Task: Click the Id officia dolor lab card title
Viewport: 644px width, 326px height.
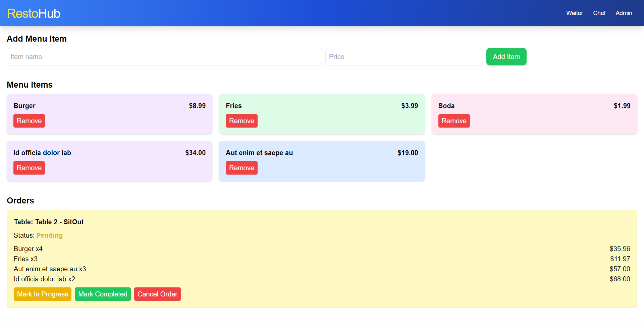Action: coord(42,153)
